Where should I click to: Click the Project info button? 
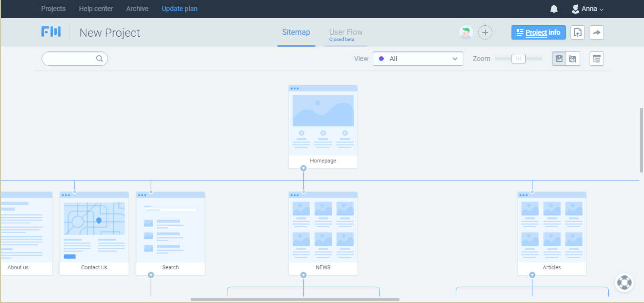coord(538,32)
